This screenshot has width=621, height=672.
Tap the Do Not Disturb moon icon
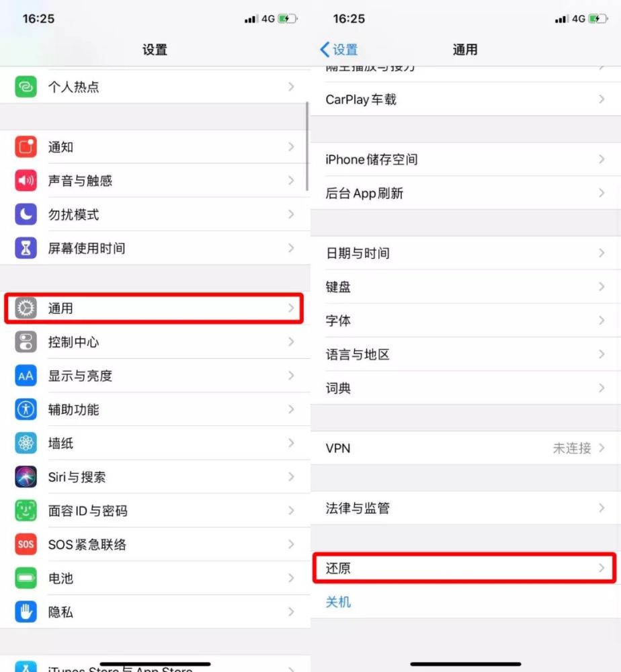click(26, 214)
